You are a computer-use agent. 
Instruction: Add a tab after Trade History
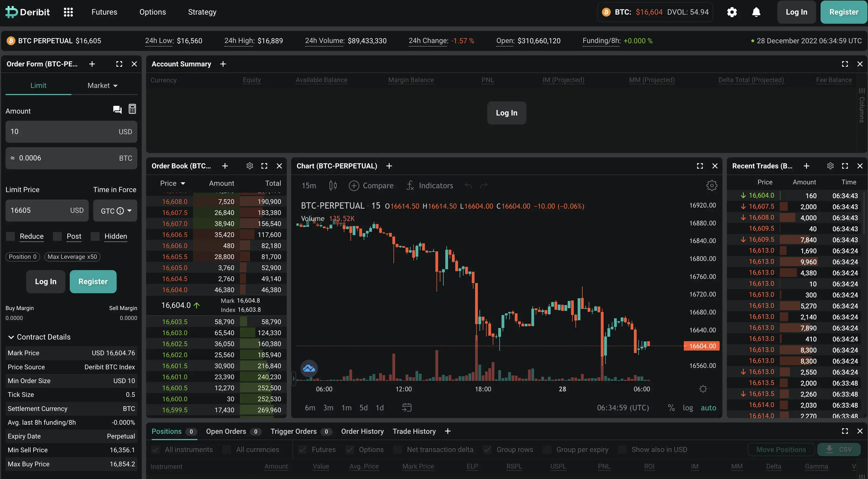[448, 431]
